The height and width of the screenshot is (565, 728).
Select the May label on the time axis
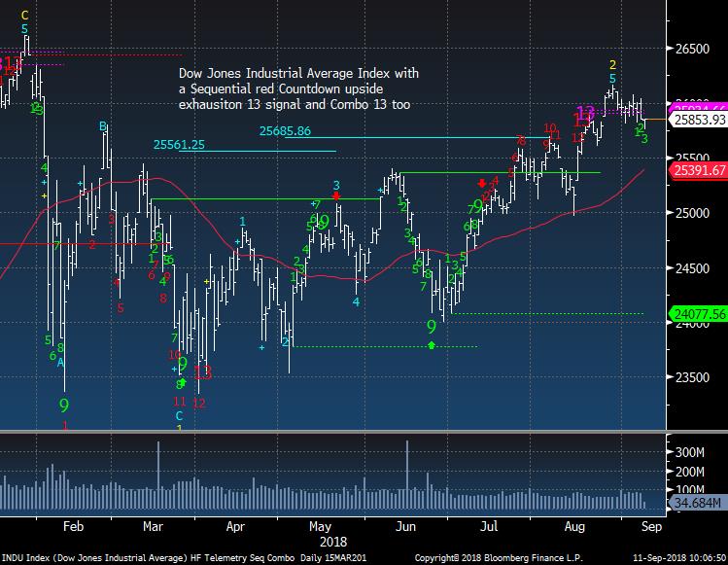(320, 527)
